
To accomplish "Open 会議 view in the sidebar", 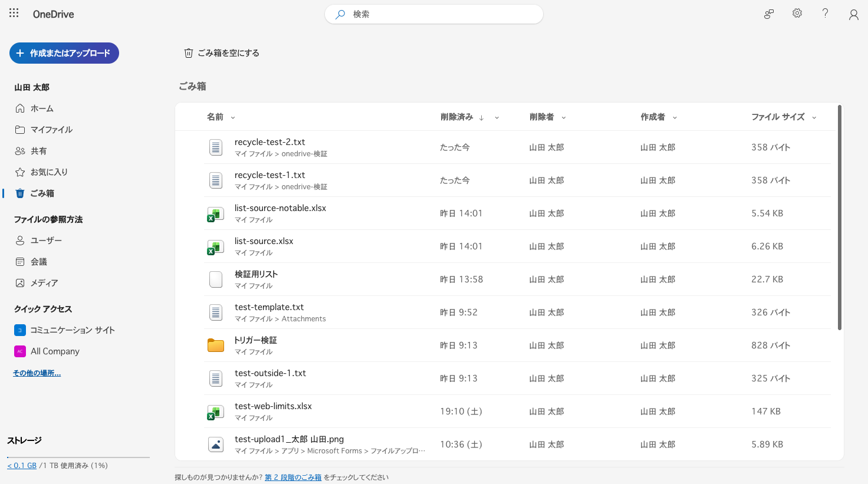I will (x=39, y=262).
